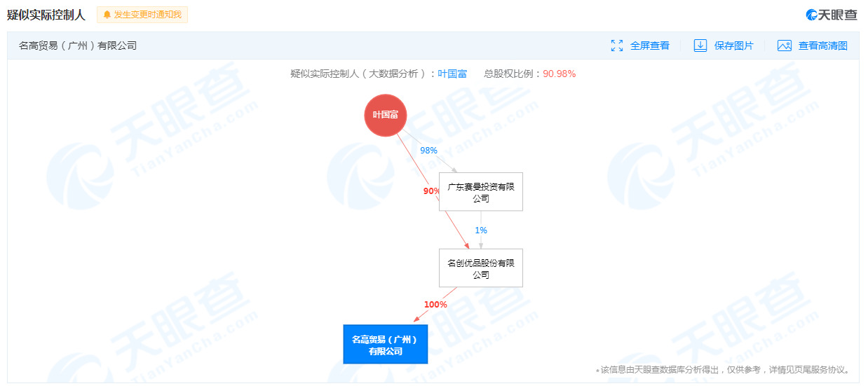Click the 疑似实际控制人 section title
Image resolution: width=868 pixels, height=386 pixels.
tap(46, 15)
